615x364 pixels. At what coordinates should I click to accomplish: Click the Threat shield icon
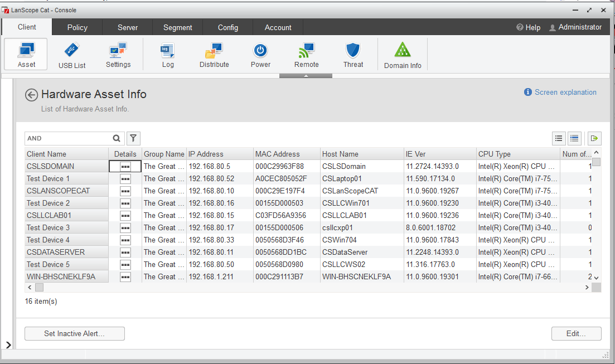[353, 55]
